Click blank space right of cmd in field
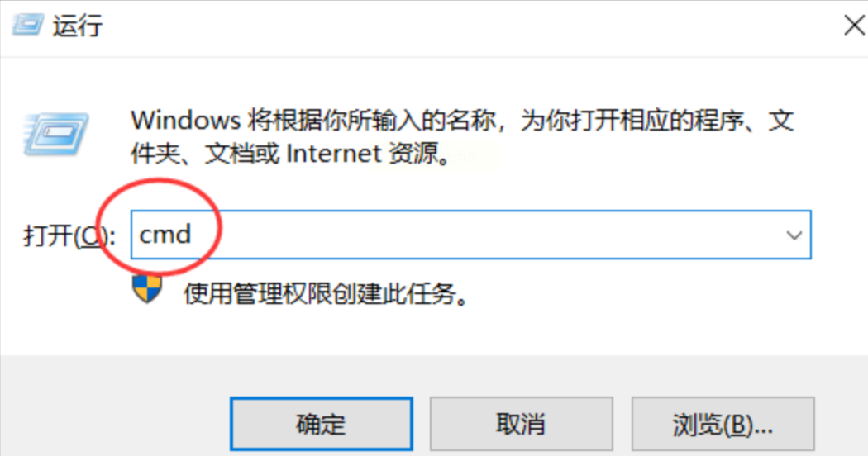Viewport: 868px width, 456px height. [487, 235]
